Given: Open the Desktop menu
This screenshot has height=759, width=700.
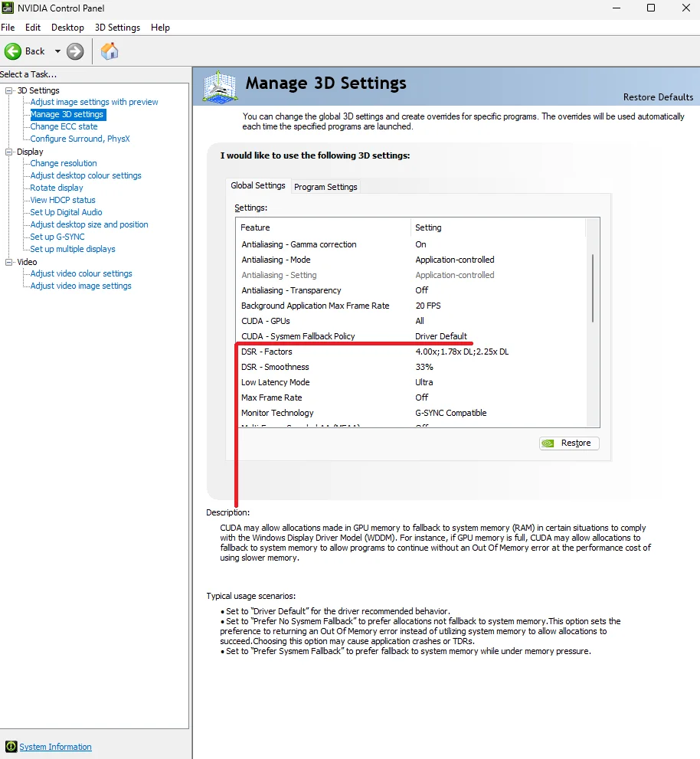Looking at the screenshot, I should [x=67, y=28].
